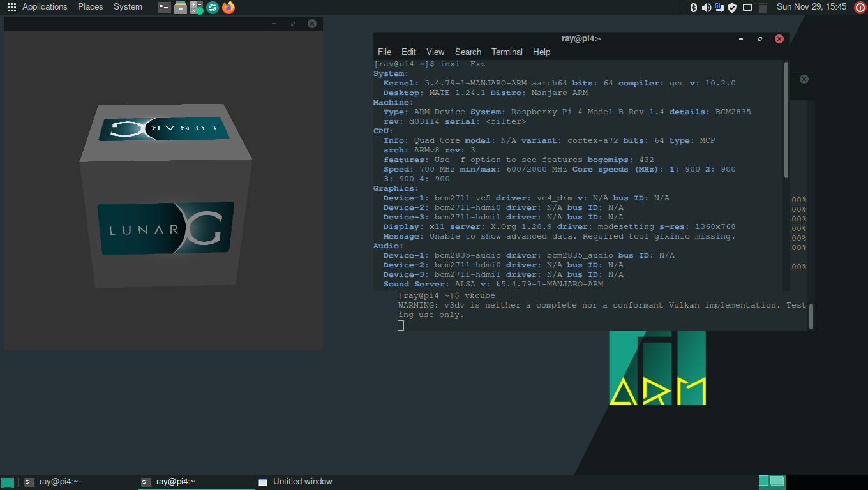Click the teal camera shutter launcher icon
This screenshot has width=868, height=490.
tap(213, 8)
